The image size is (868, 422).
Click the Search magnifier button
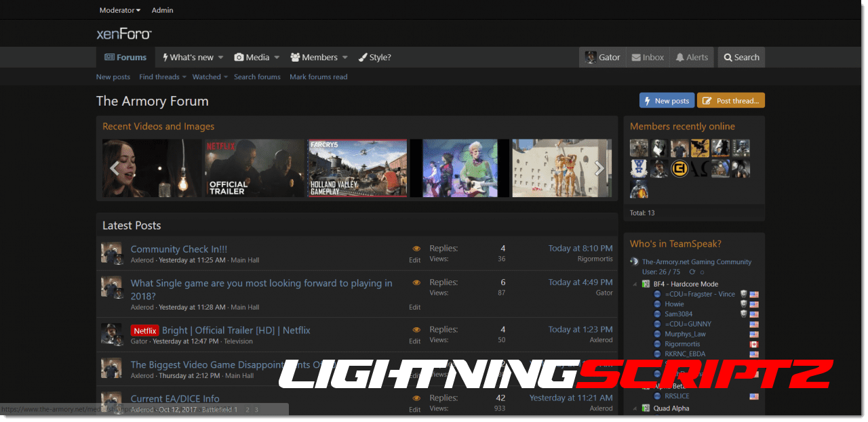(741, 58)
